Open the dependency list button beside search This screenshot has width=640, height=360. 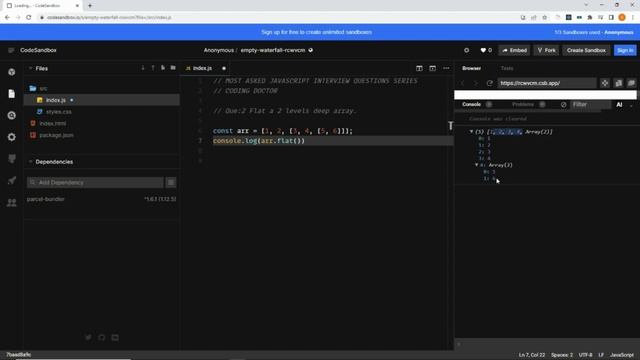click(x=171, y=182)
